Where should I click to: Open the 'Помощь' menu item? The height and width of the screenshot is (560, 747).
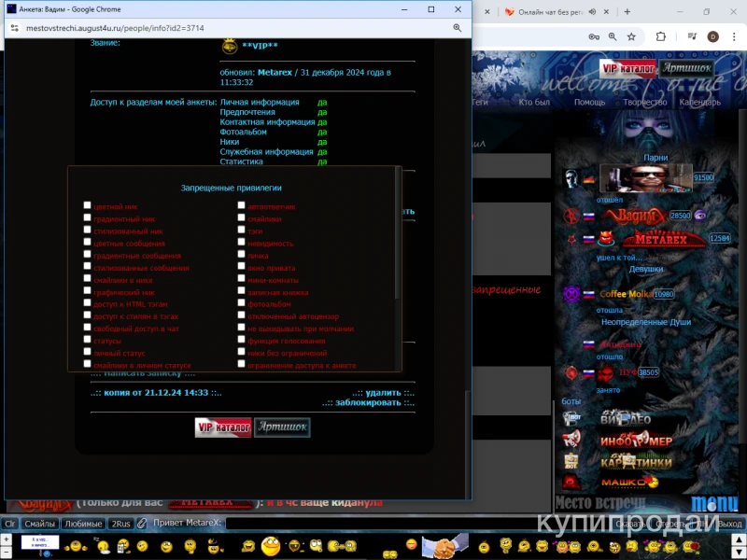coord(589,102)
